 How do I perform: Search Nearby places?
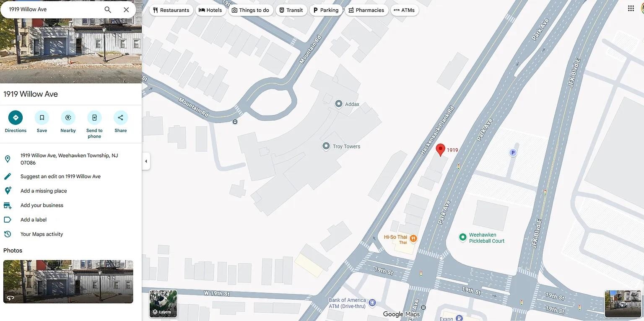click(68, 118)
